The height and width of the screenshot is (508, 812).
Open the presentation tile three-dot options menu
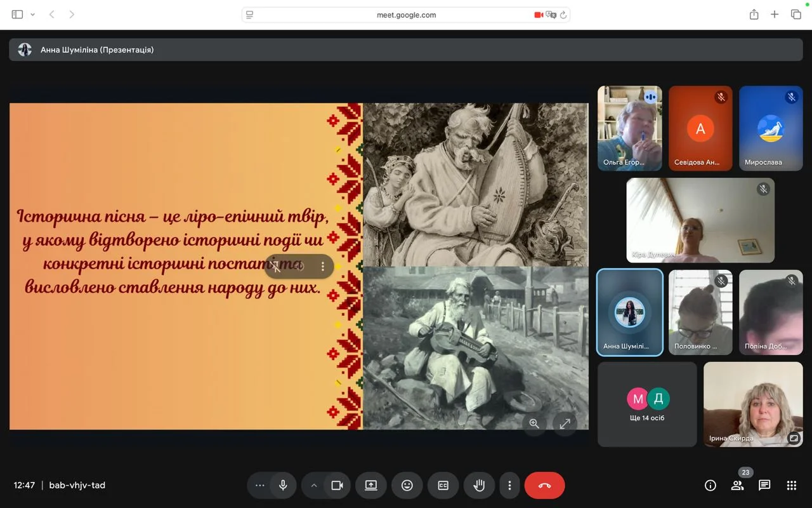[x=322, y=267]
